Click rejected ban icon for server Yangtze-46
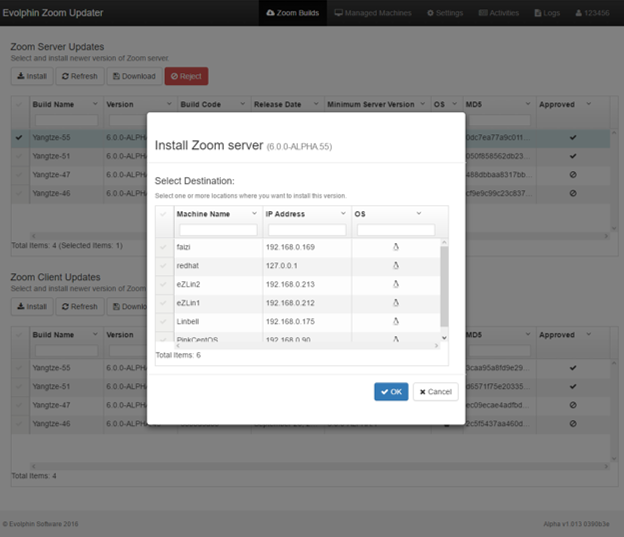The image size is (624, 537). point(573,193)
